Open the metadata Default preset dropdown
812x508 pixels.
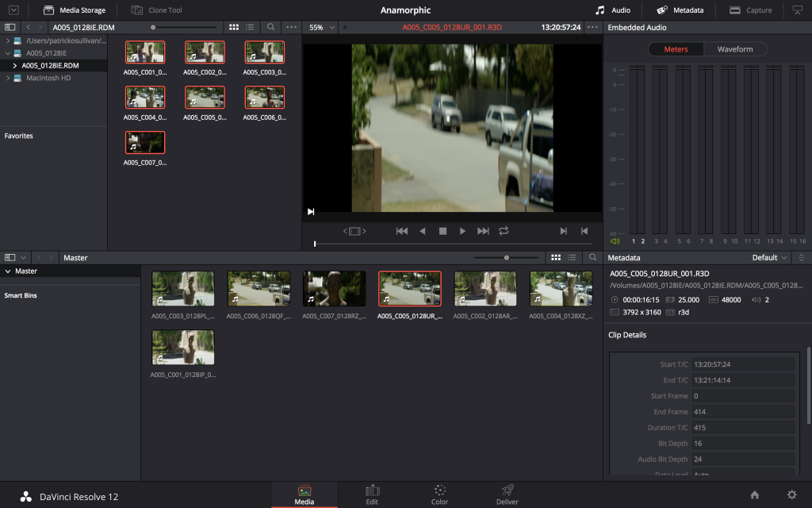[770, 258]
